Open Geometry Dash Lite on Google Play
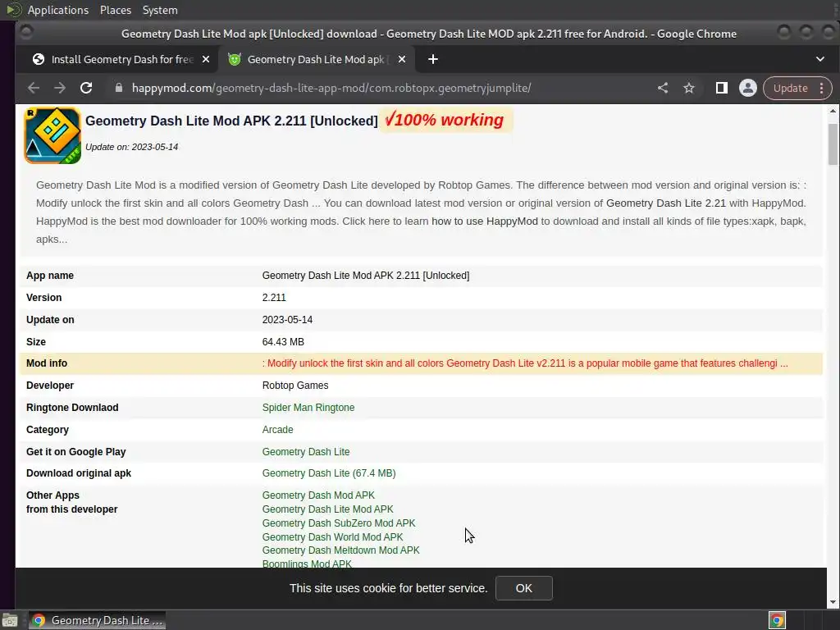Screen dimensions: 840x630 click(x=305, y=452)
